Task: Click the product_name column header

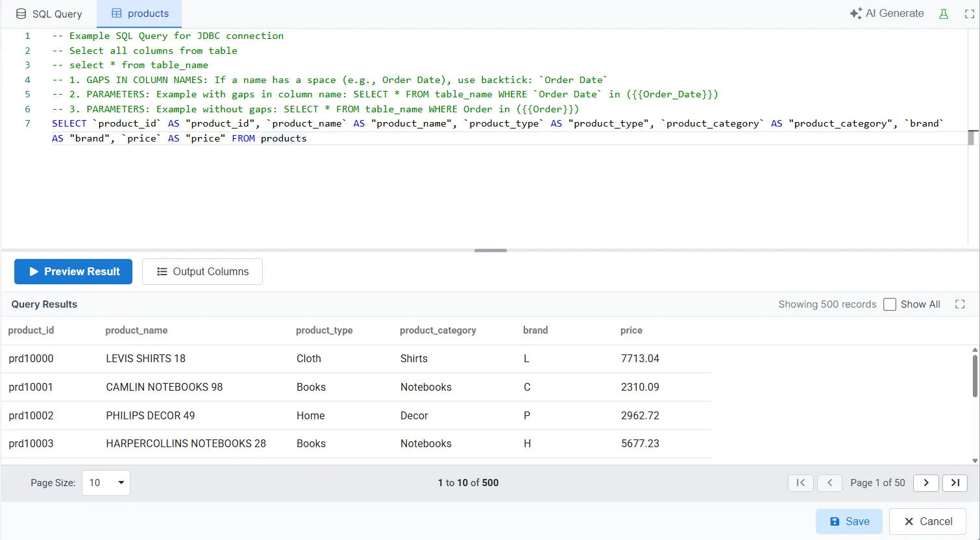Action: pos(136,330)
